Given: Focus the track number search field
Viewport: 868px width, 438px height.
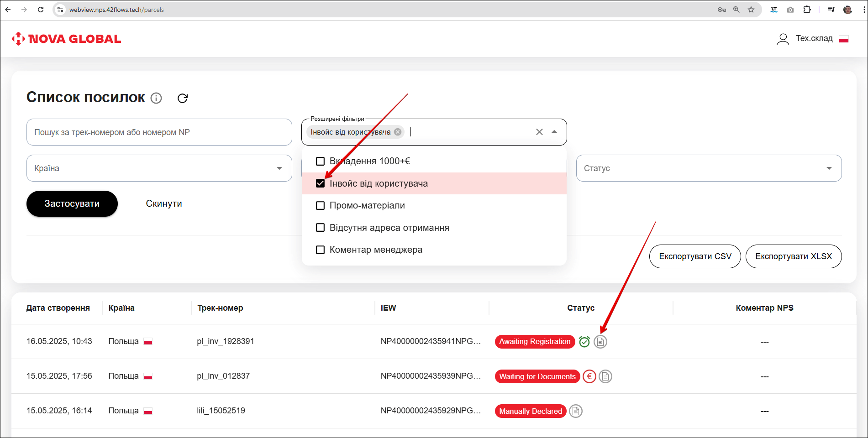Looking at the screenshot, I should tap(159, 132).
